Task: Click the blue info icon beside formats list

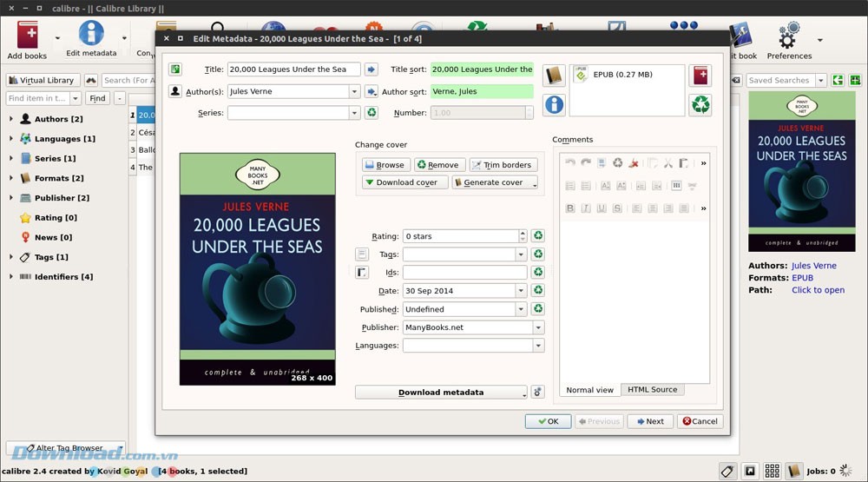Action: click(554, 105)
